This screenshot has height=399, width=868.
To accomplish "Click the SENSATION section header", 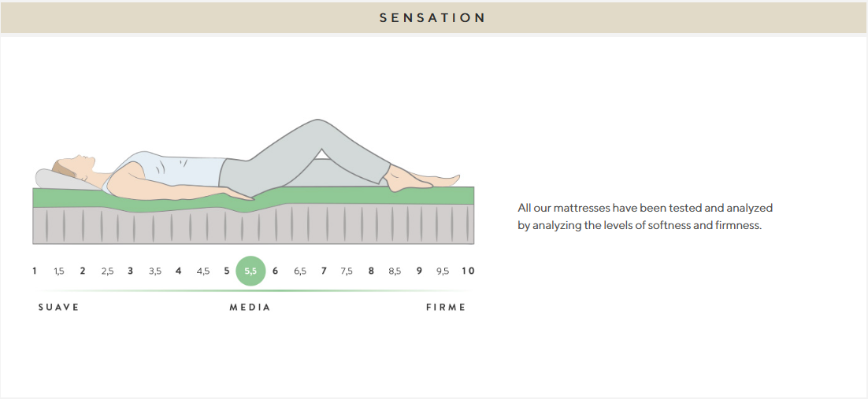I will [433, 17].
